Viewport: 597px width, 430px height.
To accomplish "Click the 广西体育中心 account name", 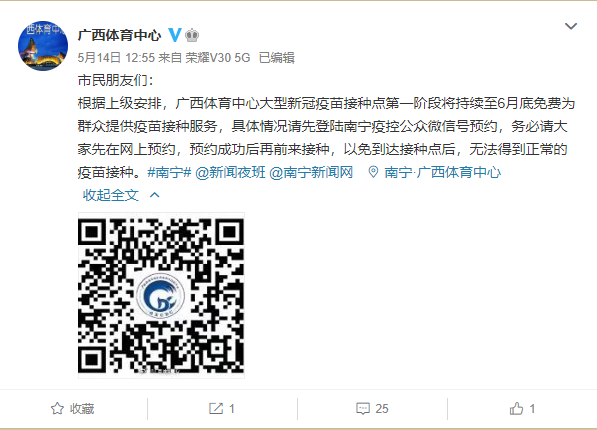I will 120,35.
